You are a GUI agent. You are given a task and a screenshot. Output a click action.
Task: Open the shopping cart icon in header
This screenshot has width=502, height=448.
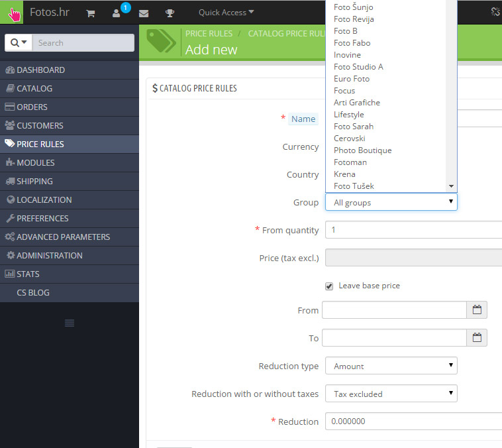(91, 13)
